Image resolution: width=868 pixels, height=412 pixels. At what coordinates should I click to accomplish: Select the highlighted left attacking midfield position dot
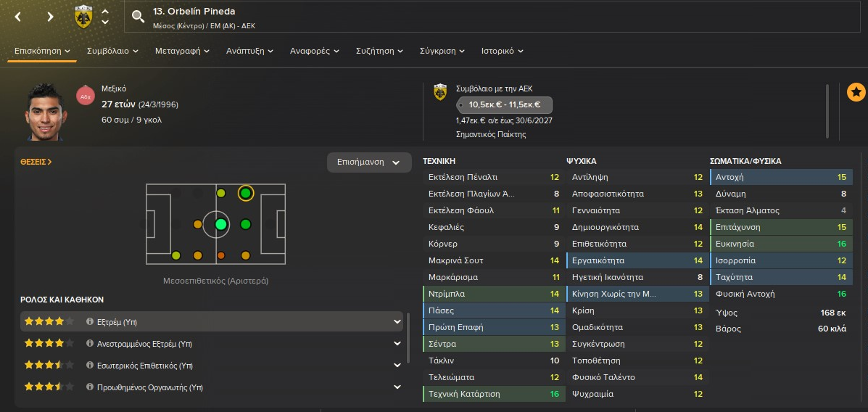point(246,193)
